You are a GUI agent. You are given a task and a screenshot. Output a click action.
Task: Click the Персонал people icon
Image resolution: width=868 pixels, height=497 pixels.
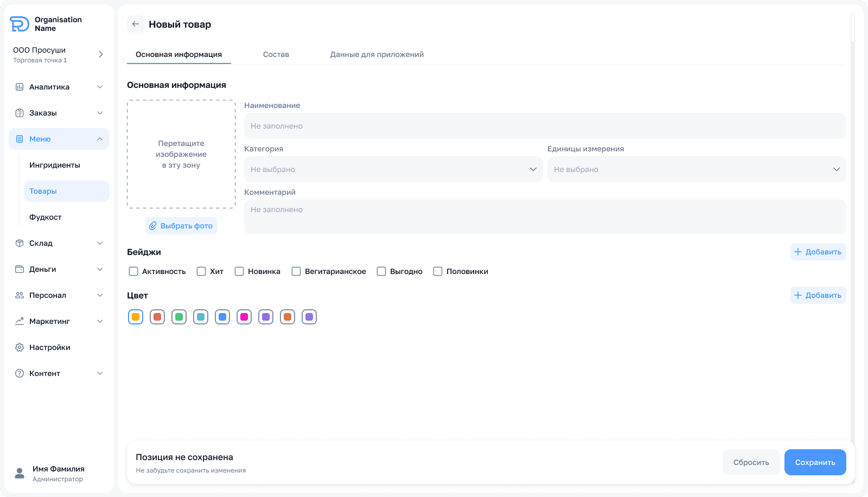(x=20, y=295)
